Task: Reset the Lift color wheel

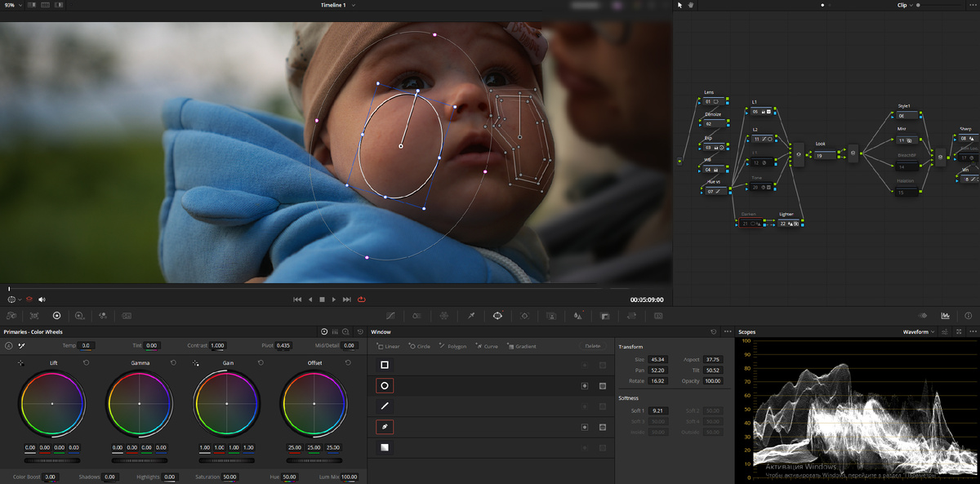Action: (x=86, y=362)
